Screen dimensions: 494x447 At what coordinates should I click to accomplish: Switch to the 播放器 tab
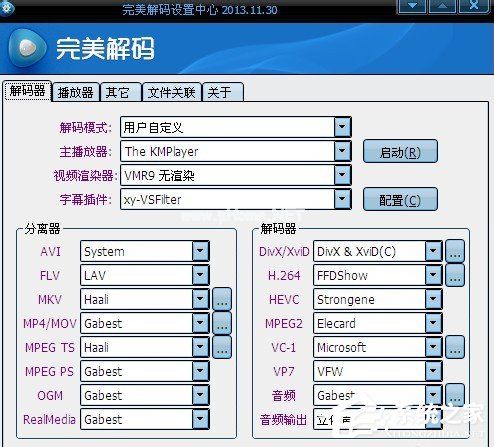[76, 92]
